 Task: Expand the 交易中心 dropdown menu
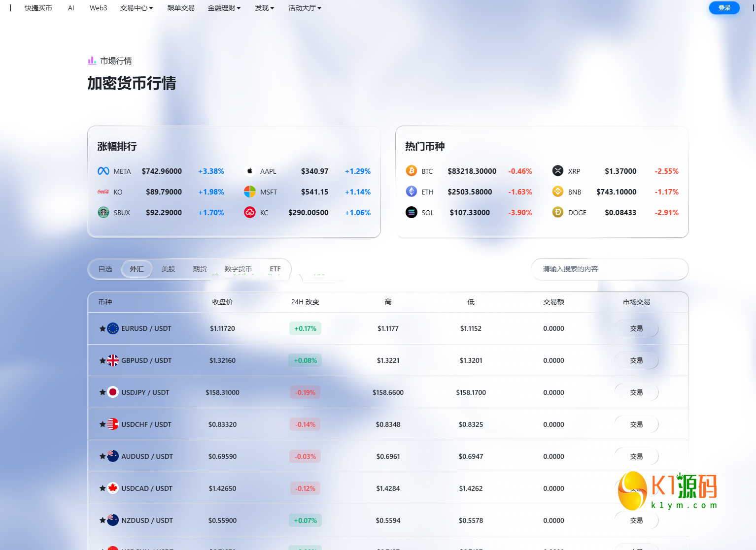pos(137,8)
